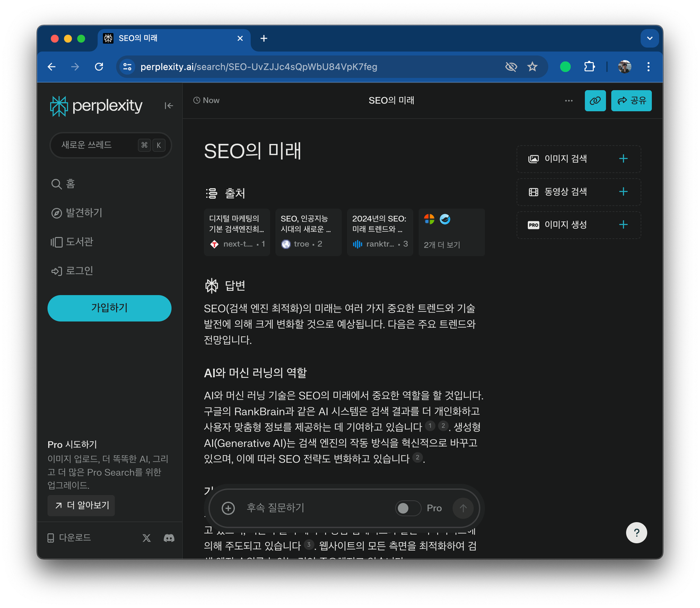Click the Perplexity logo in sidebar
The height and width of the screenshot is (608, 700).
[96, 106]
